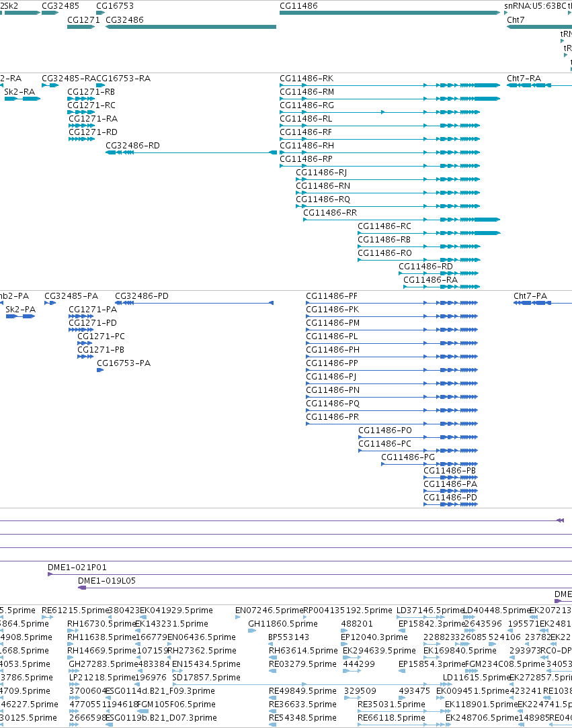Select transcript CG1271-RD

coord(93,132)
